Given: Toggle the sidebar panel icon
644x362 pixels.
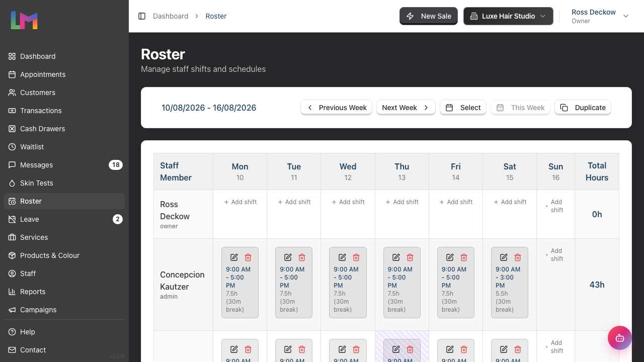Looking at the screenshot, I should tap(142, 16).
